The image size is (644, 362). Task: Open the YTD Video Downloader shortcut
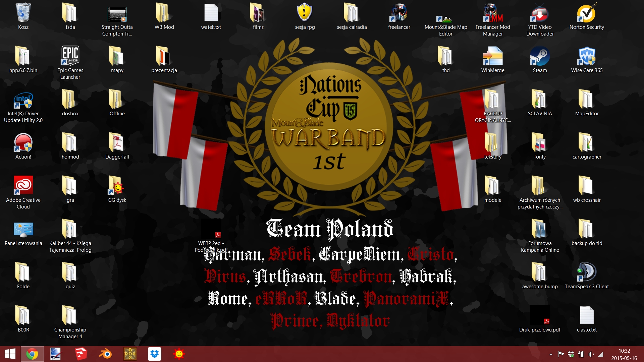point(540,20)
